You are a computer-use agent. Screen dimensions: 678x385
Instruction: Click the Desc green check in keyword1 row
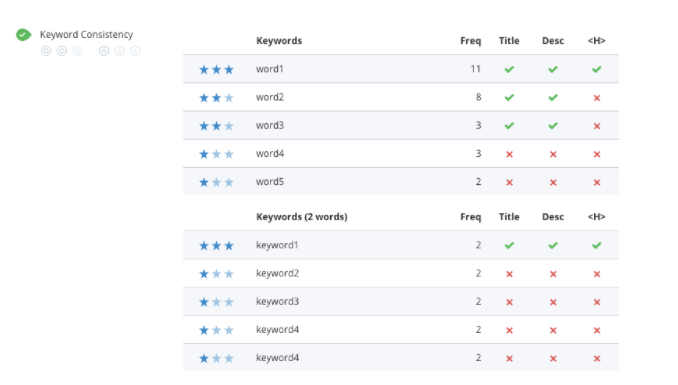(553, 245)
